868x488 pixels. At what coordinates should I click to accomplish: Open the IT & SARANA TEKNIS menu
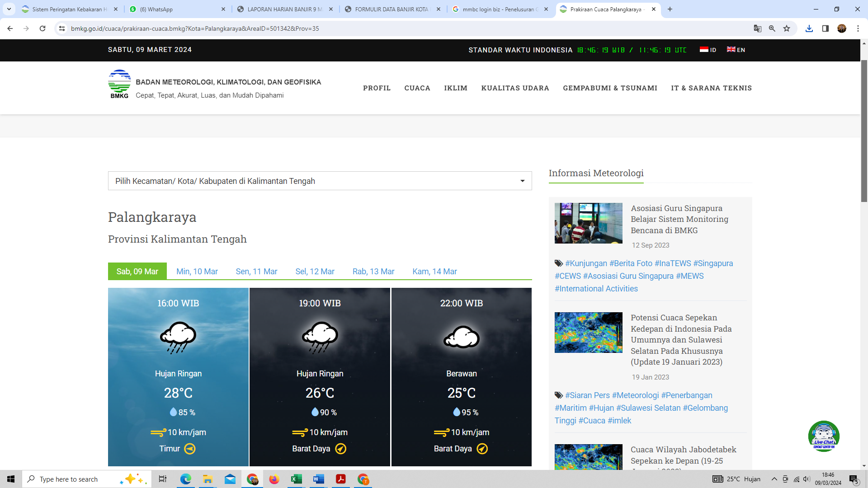click(711, 88)
